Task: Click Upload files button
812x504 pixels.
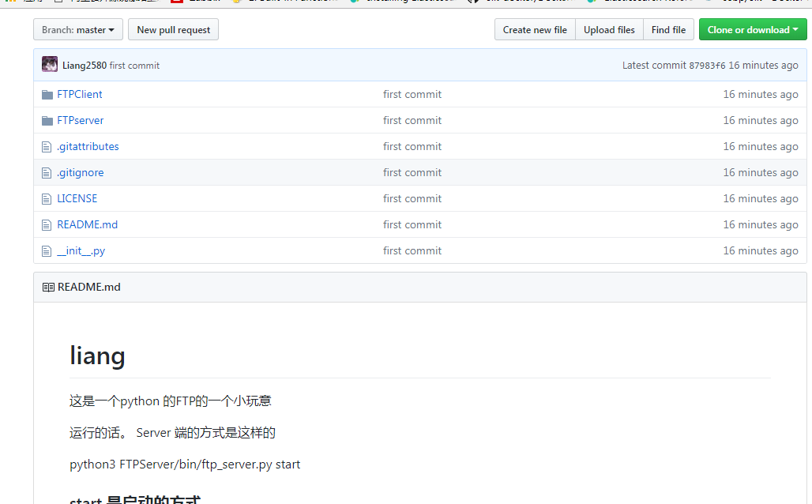Action: pos(609,29)
